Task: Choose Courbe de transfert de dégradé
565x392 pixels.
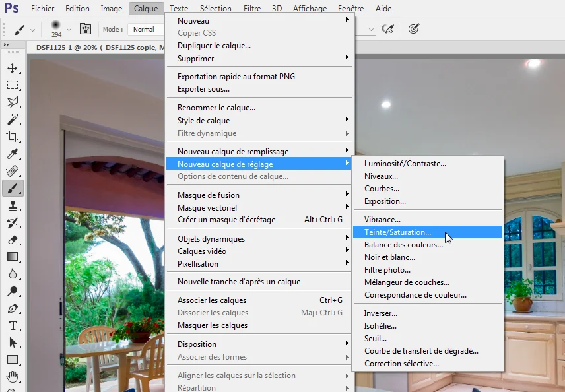Action: point(428,351)
